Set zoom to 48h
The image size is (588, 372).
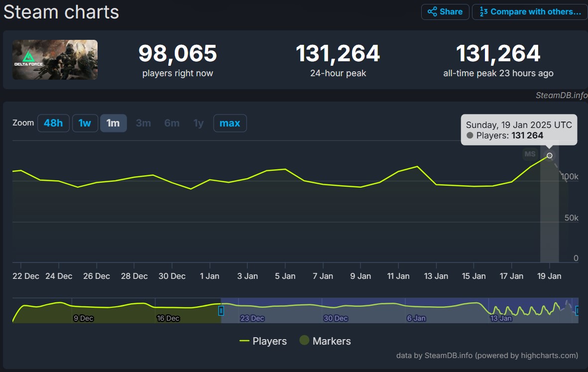point(53,123)
